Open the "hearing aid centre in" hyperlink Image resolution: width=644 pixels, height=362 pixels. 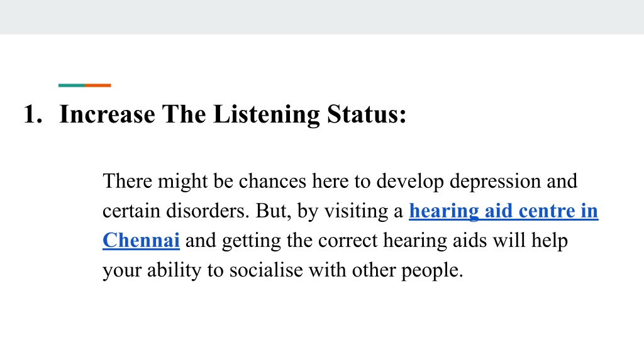(x=504, y=211)
